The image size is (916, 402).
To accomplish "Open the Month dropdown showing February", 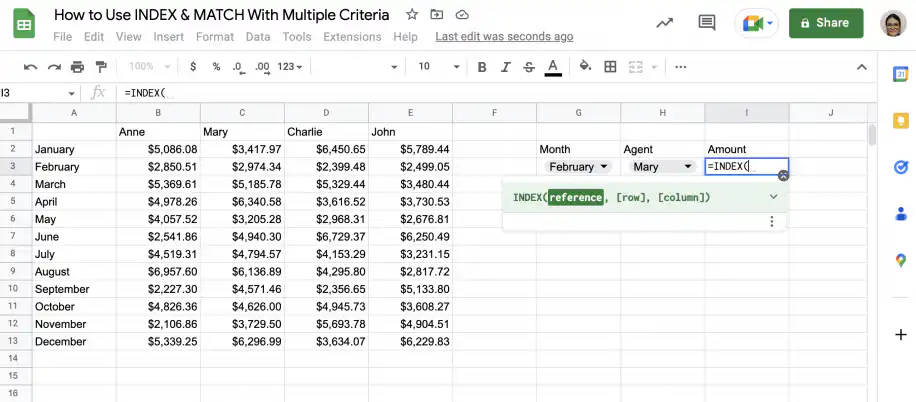I will click(x=578, y=167).
